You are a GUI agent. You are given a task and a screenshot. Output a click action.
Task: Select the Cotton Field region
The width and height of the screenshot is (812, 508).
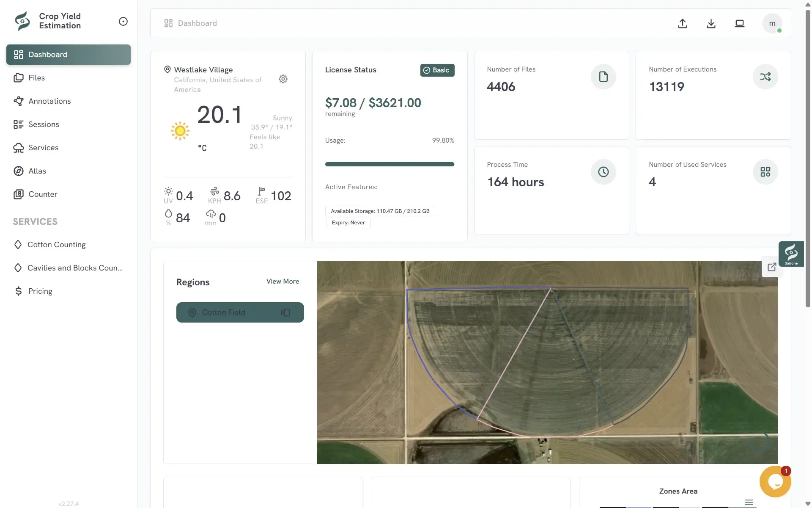pos(240,312)
